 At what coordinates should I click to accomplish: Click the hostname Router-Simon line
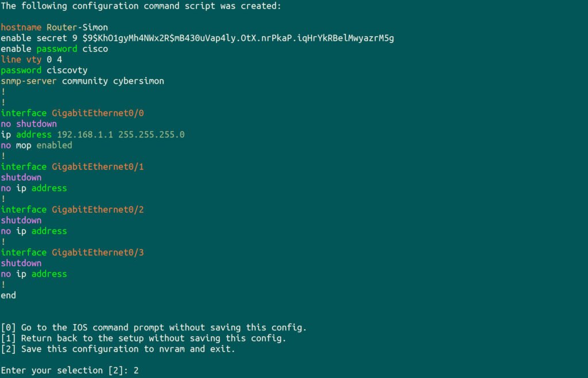(x=54, y=28)
